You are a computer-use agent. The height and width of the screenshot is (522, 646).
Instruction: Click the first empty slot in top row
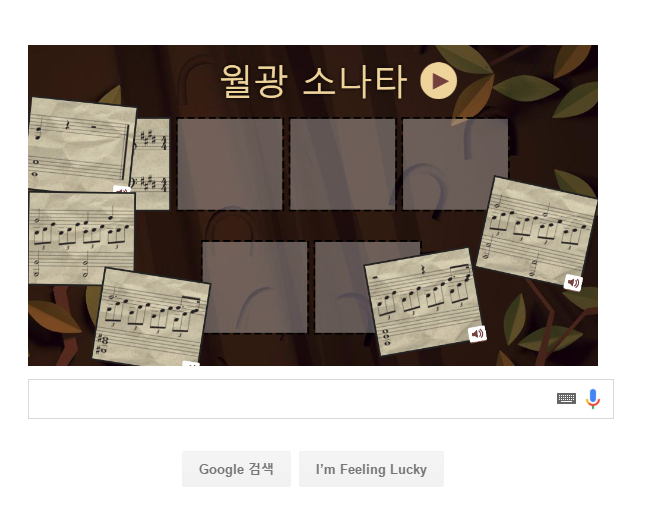click(230, 164)
